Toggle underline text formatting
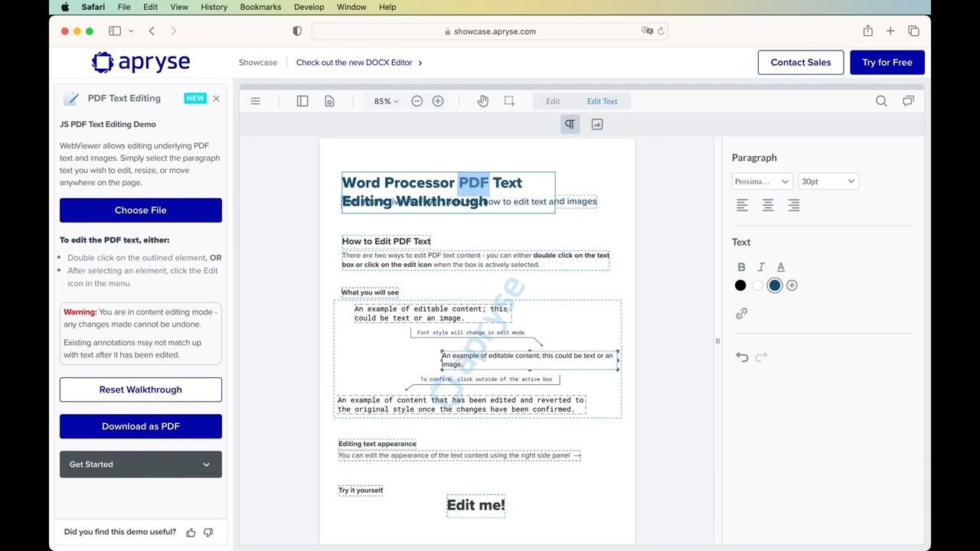The width and height of the screenshot is (980, 551). point(781,267)
